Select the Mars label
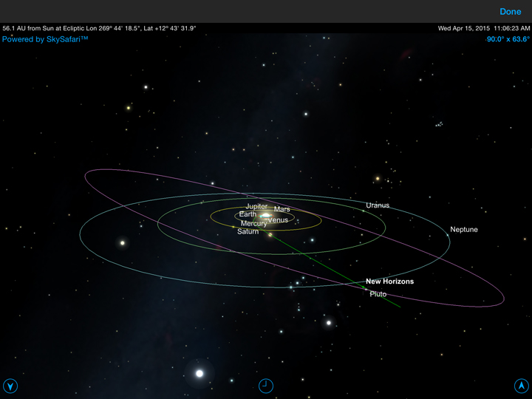 (282, 209)
